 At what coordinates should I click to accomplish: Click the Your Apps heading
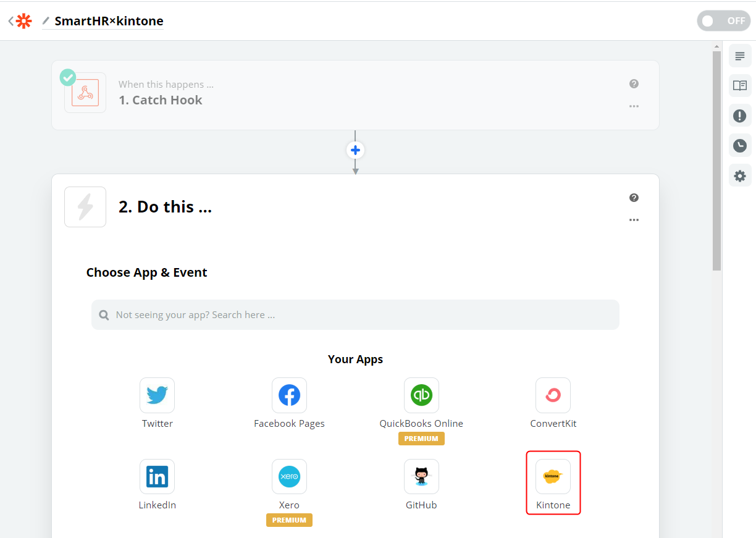click(x=355, y=359)
